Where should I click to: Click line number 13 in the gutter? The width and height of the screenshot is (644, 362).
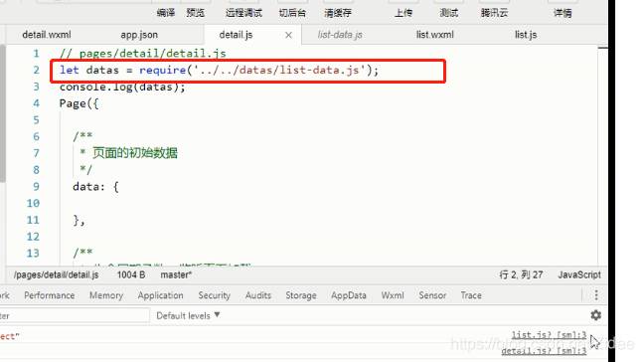(33, 254)
